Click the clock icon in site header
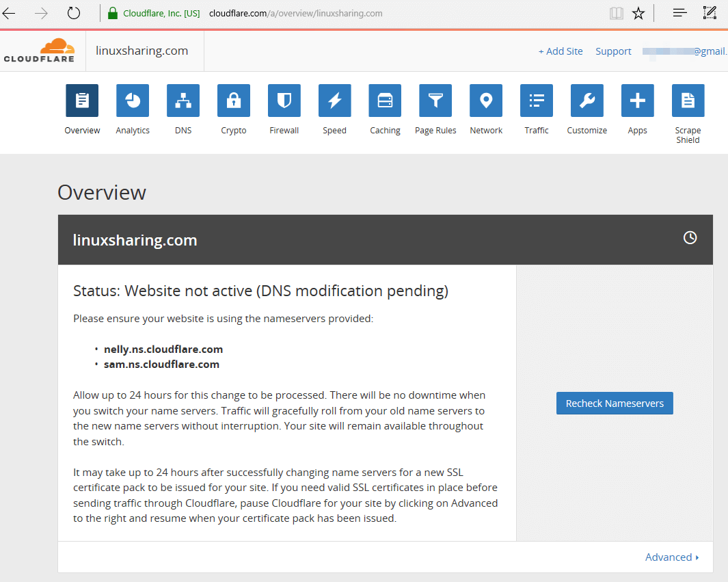Image resolution: width=728 pixels, height=582 pixels. pos(690,238)
